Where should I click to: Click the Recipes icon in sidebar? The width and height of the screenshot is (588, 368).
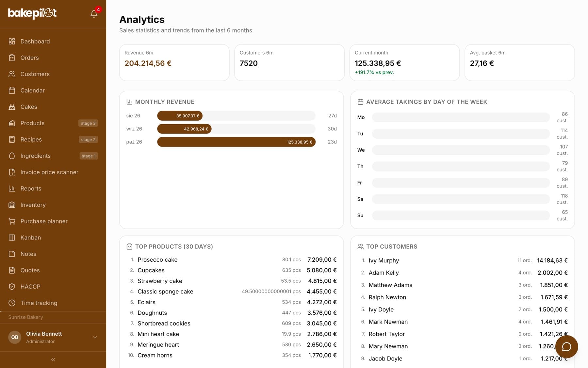[12, 139]
